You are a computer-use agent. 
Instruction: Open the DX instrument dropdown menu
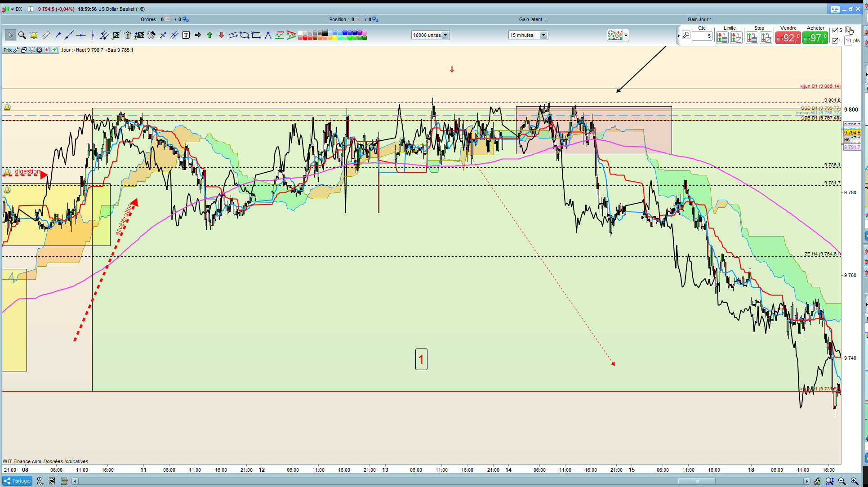coord(12,9)
